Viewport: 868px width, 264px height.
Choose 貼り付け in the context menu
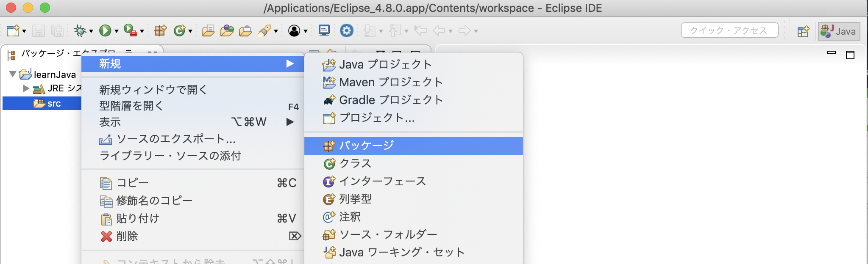coord(193,218)
